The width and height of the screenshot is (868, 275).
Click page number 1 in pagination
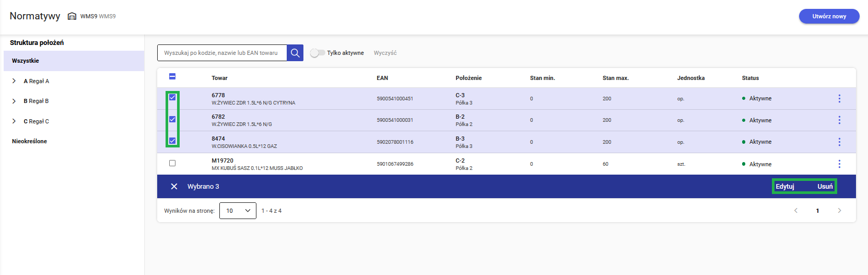[817, 211]
